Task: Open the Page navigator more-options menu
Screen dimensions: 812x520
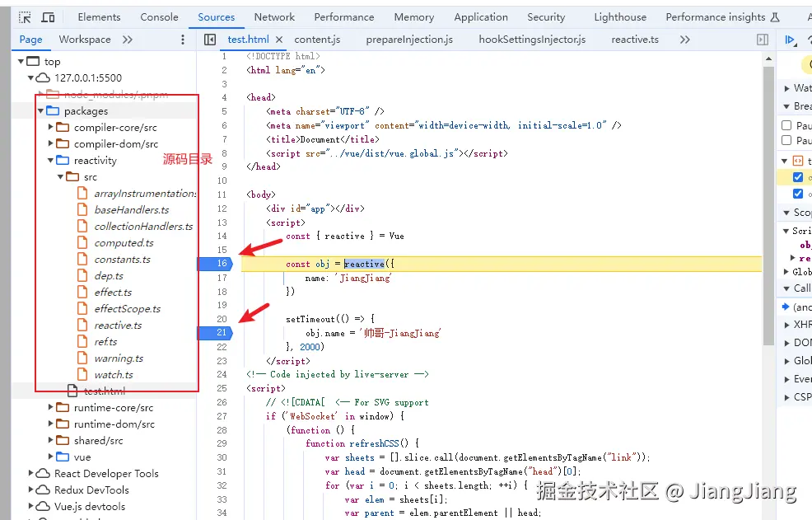Action: pyautogui.click(x=182, y=40)
